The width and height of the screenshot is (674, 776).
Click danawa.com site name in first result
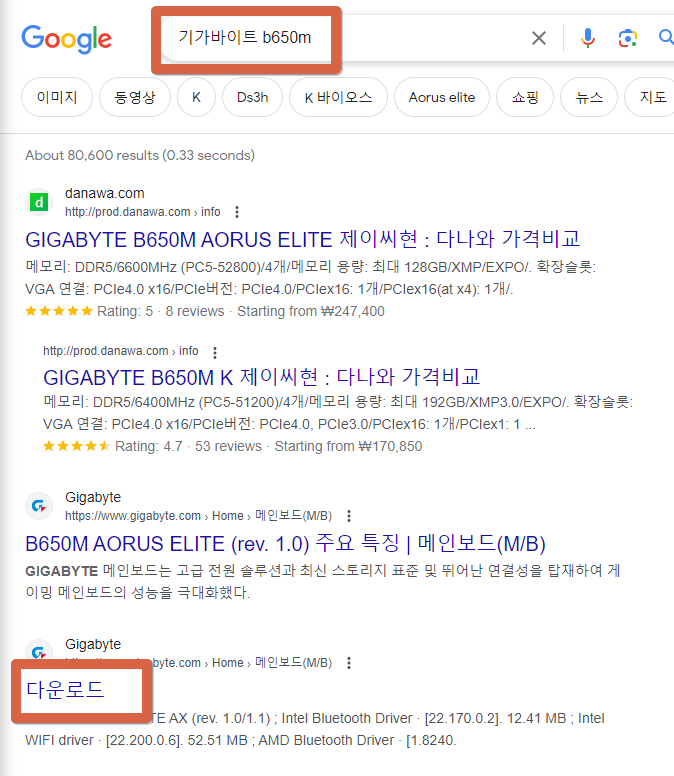(x=104, y=193)
